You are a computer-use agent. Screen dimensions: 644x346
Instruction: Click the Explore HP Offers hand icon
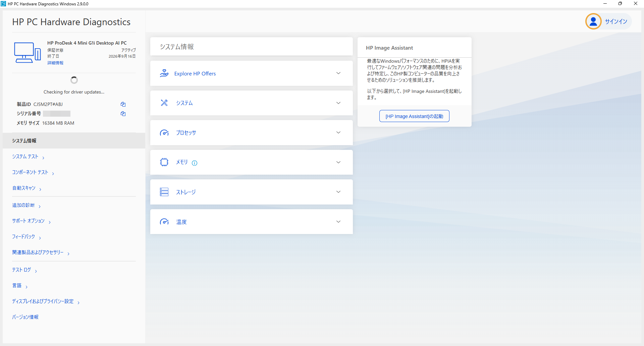pos(164,73)
